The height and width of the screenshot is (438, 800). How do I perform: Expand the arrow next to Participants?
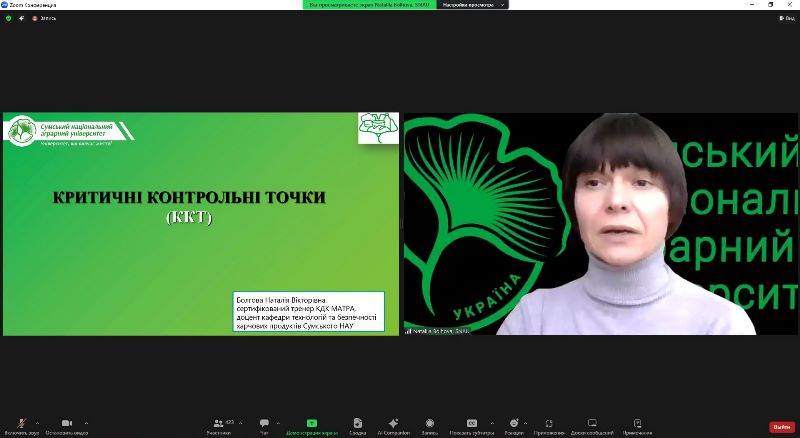[x=240, y=422]
